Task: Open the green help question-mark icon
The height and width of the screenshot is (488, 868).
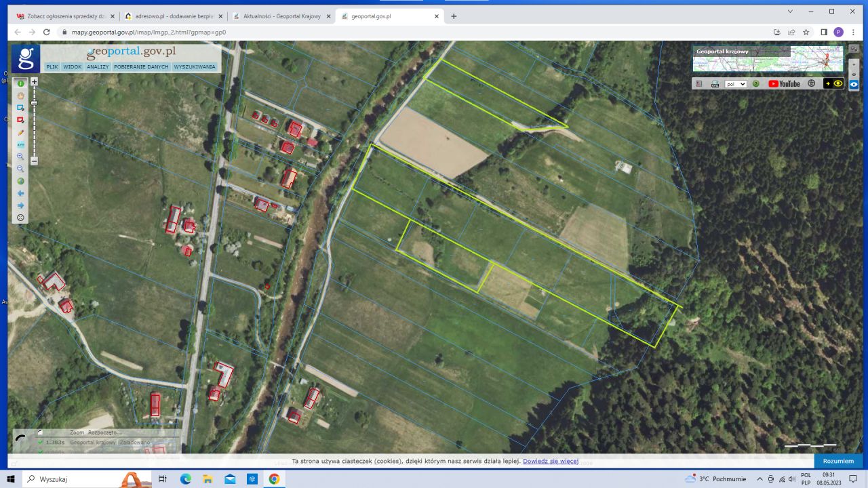Action: click(755, 84)
